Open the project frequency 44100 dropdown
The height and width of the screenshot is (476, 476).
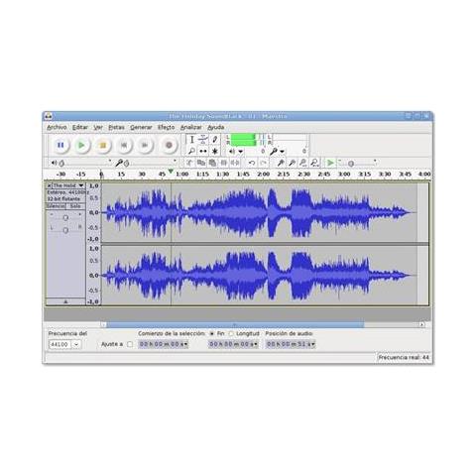pyautogui.click(x=76, y=344)
